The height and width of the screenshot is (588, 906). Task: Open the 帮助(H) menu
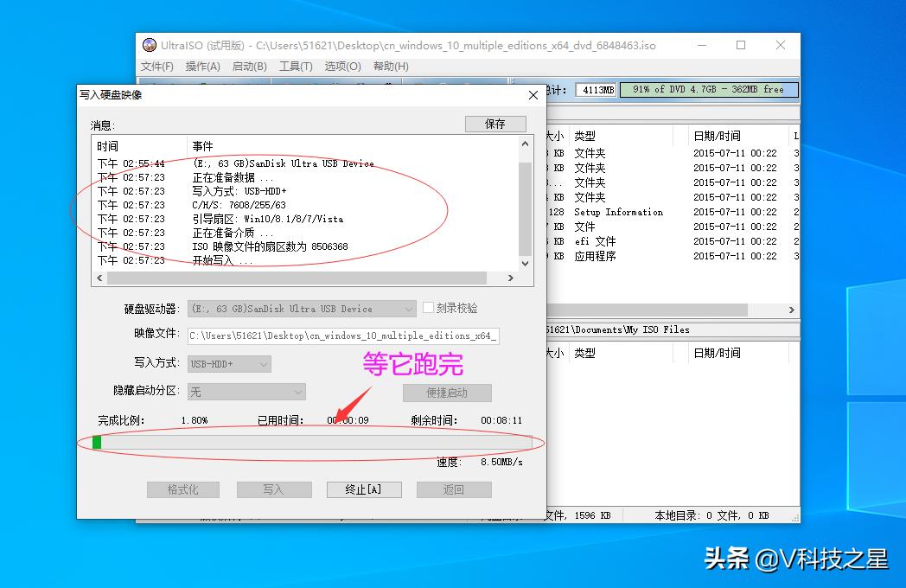click(390, 66)
